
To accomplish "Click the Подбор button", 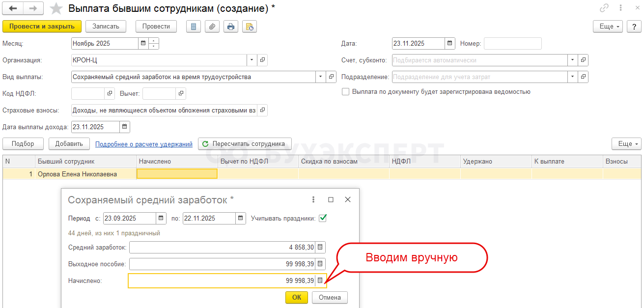I will click(x=23, y=144).
